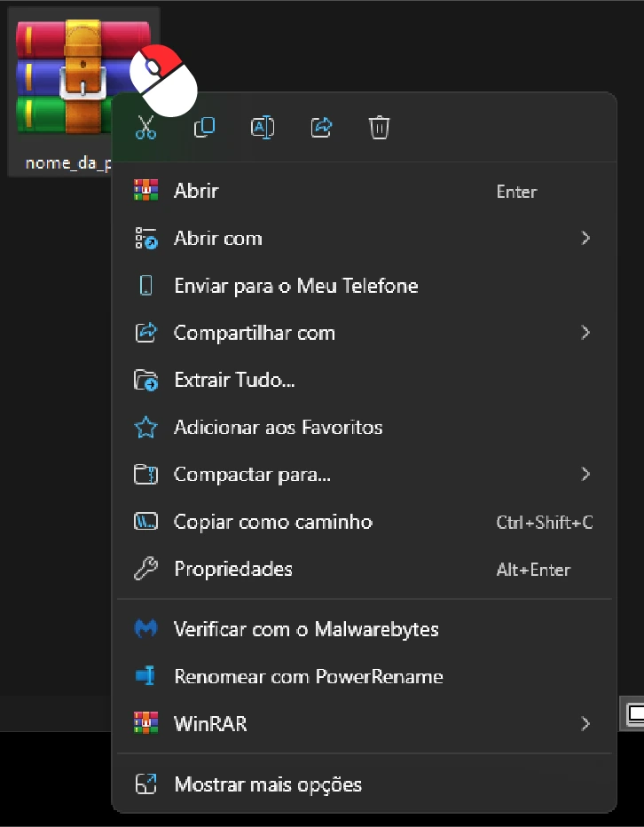Expand the Abrir com submenu arrow
The width and height of the screenshot is (644, 827).
[x=585, y=238]
